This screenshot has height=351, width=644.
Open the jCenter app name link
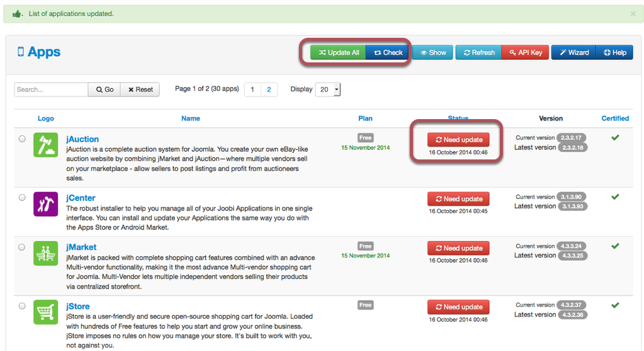tap(81, 198)
